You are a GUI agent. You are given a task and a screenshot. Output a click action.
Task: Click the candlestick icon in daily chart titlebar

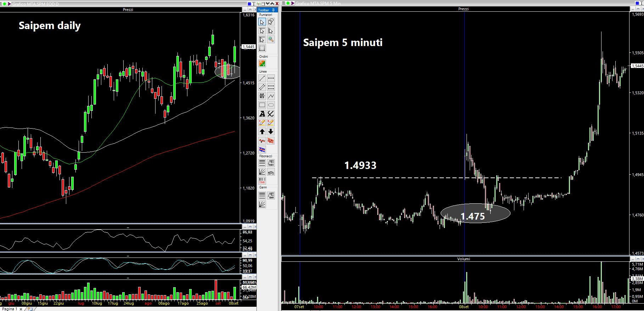point(259,4)
